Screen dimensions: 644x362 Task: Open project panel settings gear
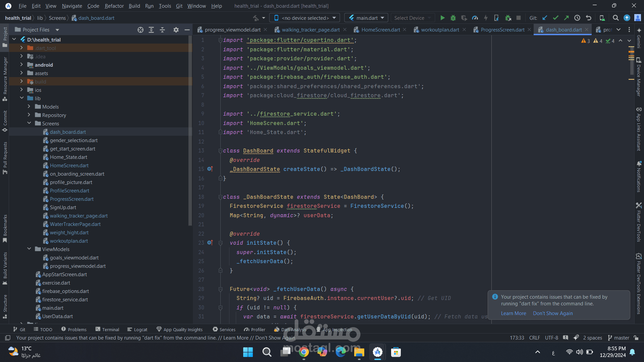click(x=176, y=30)
